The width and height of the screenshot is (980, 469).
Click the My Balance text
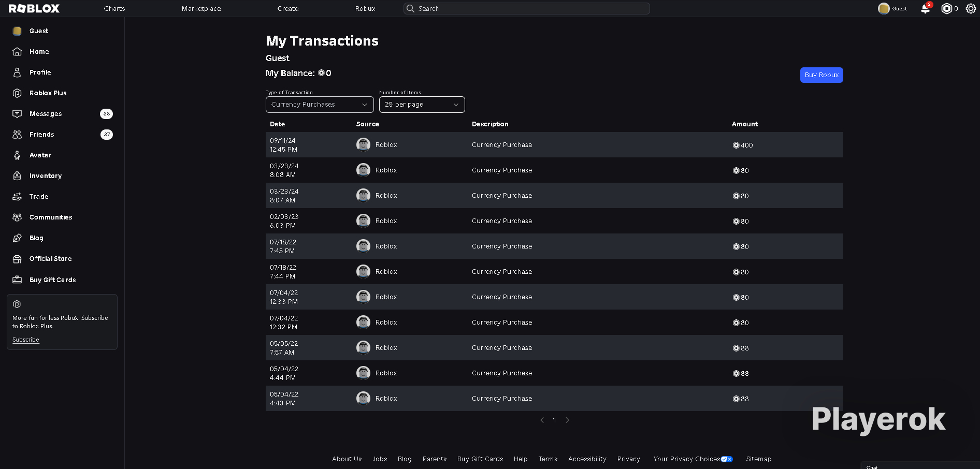298,73
